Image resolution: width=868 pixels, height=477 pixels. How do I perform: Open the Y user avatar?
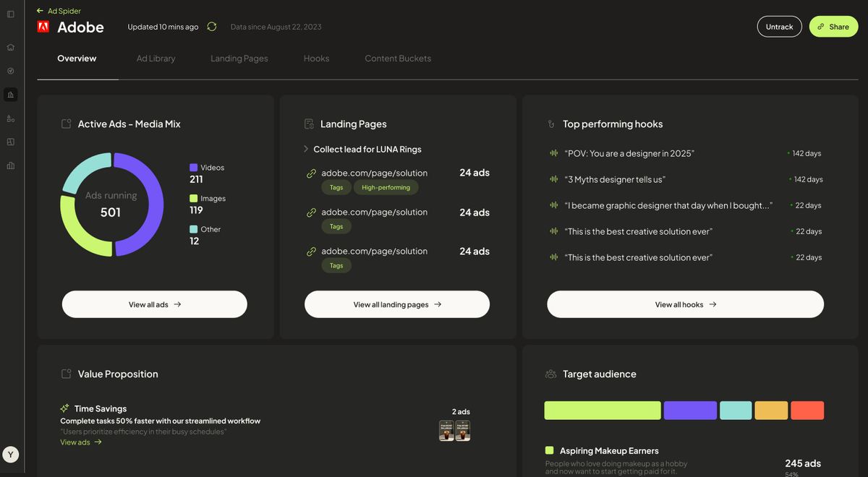pos(11,455)
